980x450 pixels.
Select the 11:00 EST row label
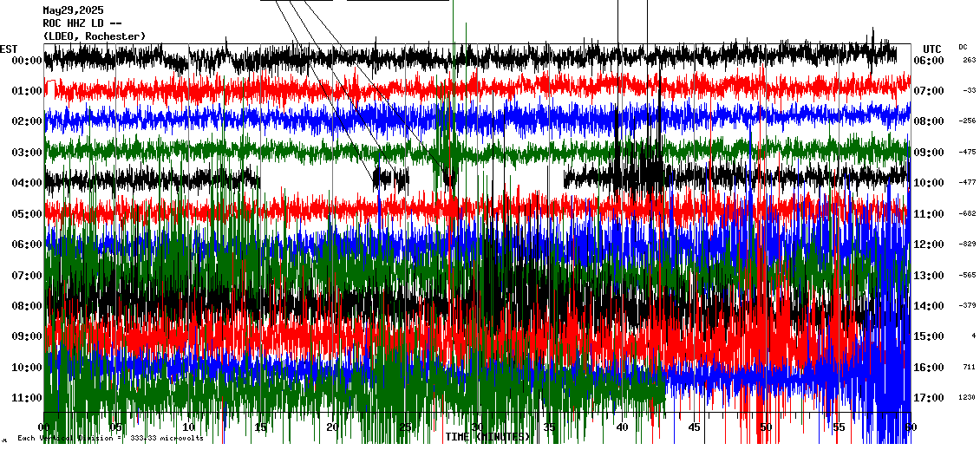tap(27, 398)
